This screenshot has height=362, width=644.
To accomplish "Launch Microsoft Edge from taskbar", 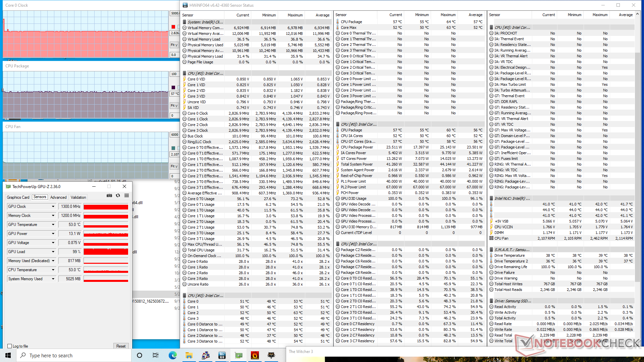I will coord(172,355).
